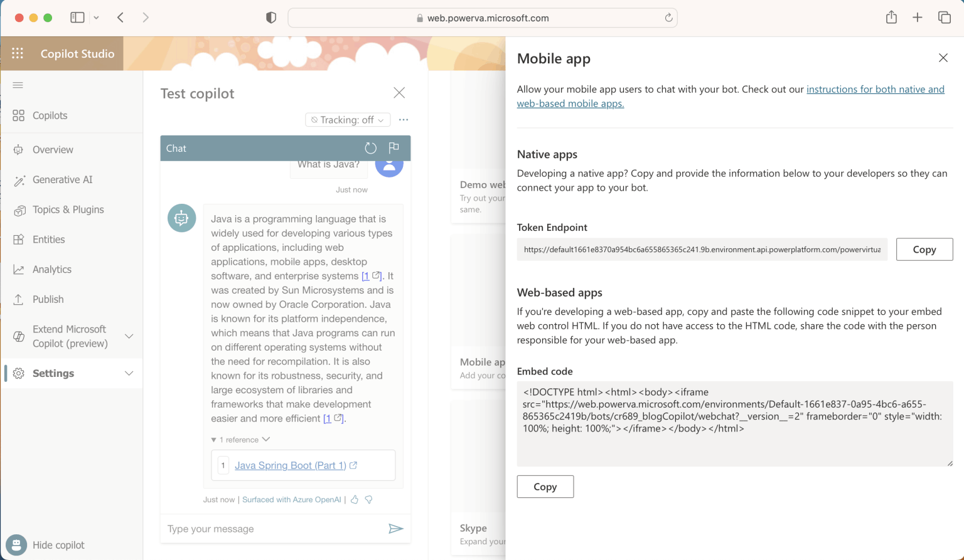Give thumbs down to the response
The width and height of the screenshot is (964, 560).
369,500
